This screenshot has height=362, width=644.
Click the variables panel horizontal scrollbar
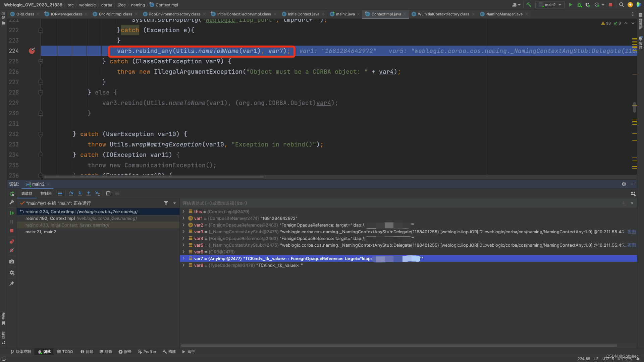tap(399, 345)
